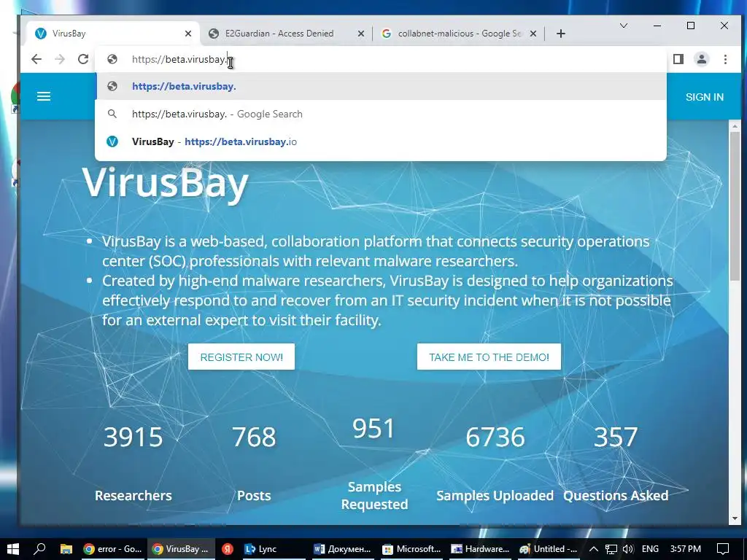Open the tab search chevron
The height and width of the screenshot is (560, 747).
click(623, 26)
